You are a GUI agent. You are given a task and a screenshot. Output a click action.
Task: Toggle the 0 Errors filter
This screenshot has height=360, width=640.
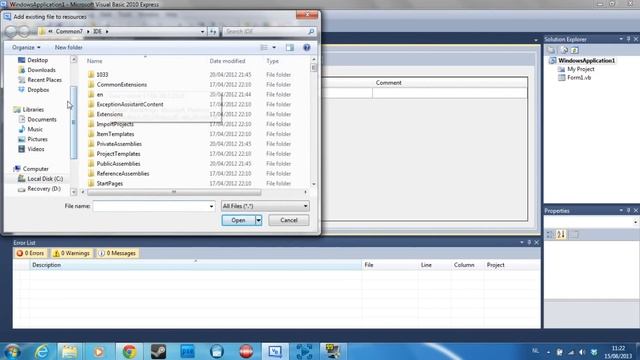[x=31, y=253]
